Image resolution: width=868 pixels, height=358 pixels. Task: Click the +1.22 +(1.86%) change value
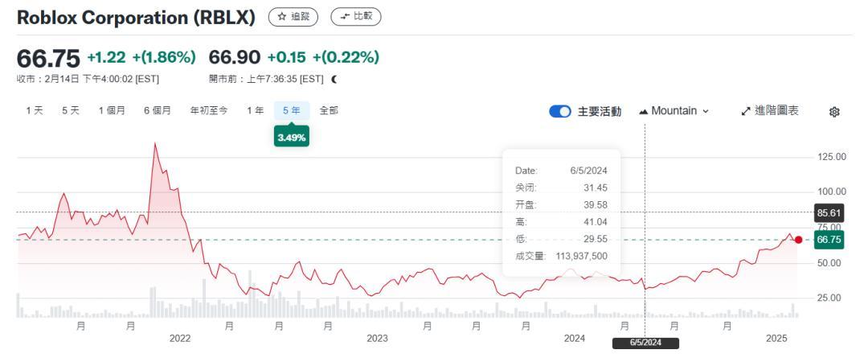click(x=141, y=57)
